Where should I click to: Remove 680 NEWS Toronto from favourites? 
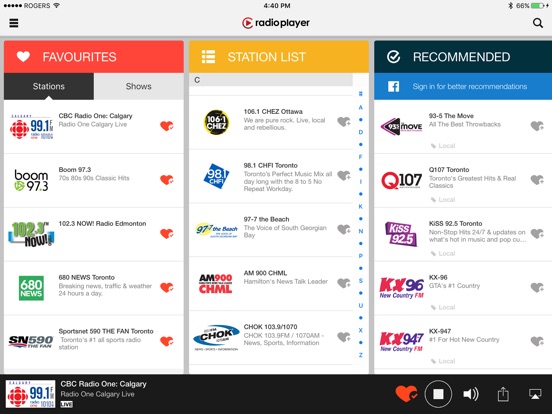167,287
